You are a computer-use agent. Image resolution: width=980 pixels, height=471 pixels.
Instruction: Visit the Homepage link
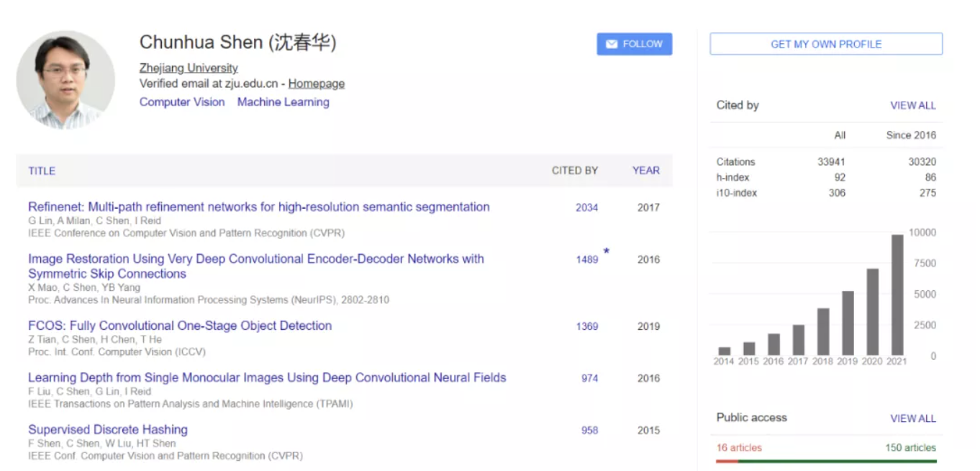point(317,84)
